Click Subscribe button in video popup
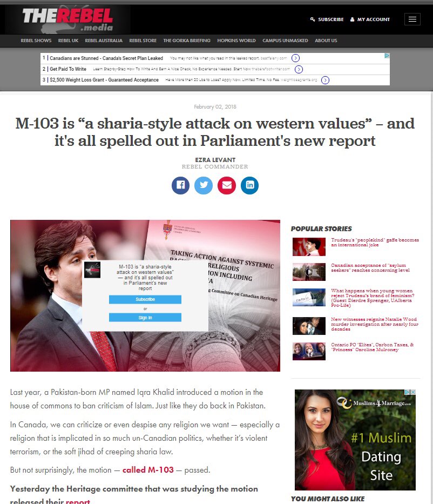The image size is (433, 504). (145, 299)
